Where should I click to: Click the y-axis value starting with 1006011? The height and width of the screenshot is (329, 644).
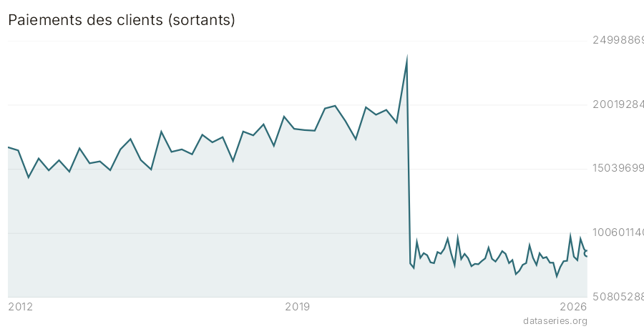pyautogui.click(x=618, y=233)
